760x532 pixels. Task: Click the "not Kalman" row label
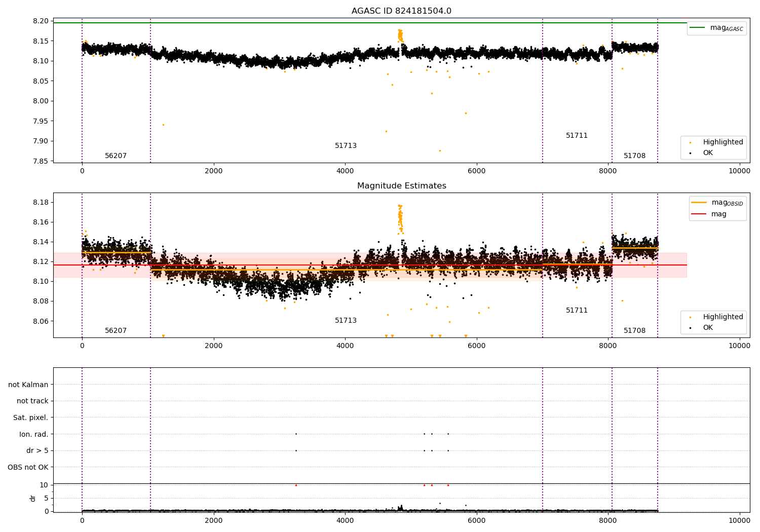[x=28, y=385]
